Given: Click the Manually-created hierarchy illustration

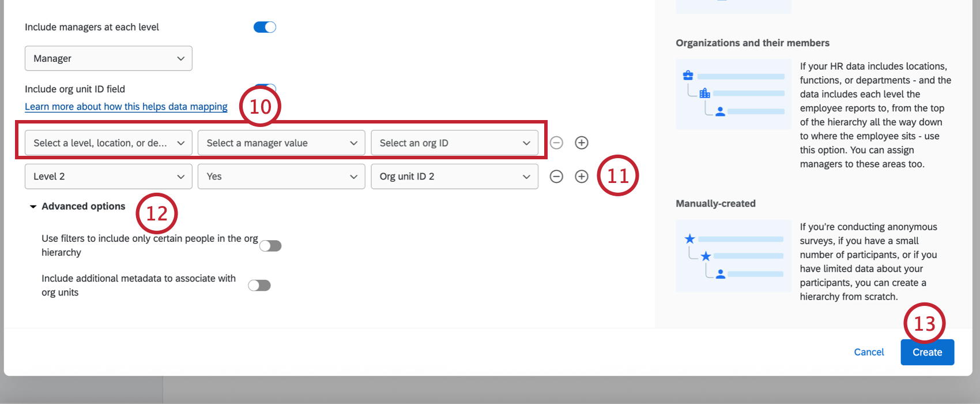Looking at the screenshot, I should tap(733, 256).
